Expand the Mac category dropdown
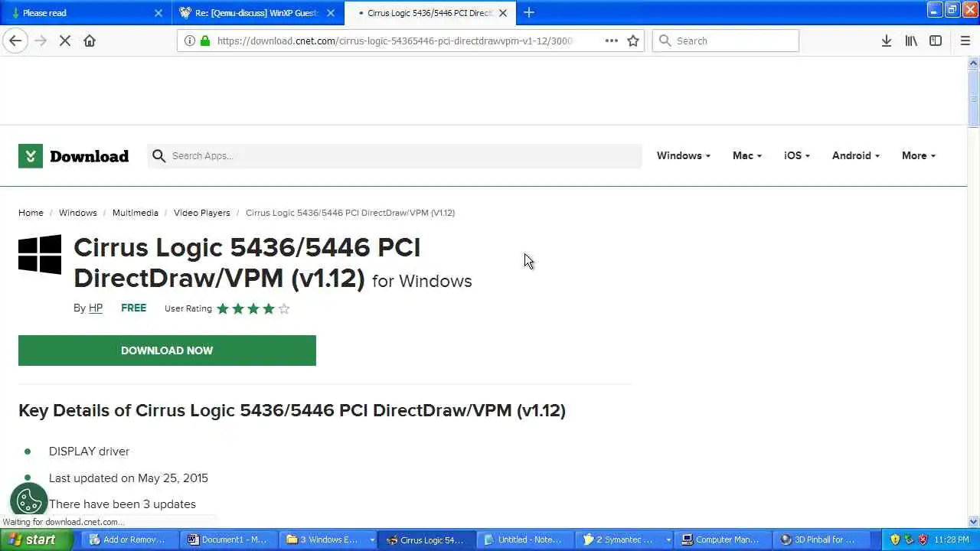Viewport: 980px width, 551px height. (746, 155)
